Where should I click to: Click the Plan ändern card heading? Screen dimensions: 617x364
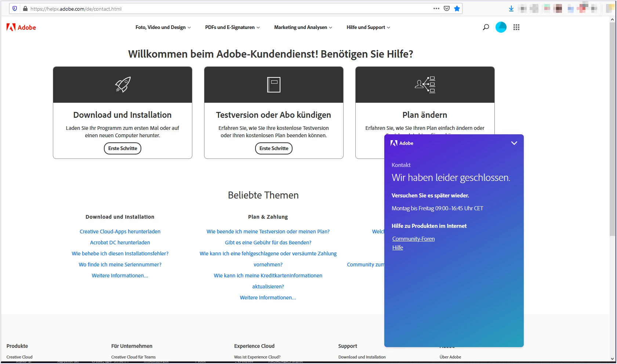coord(425,115)
